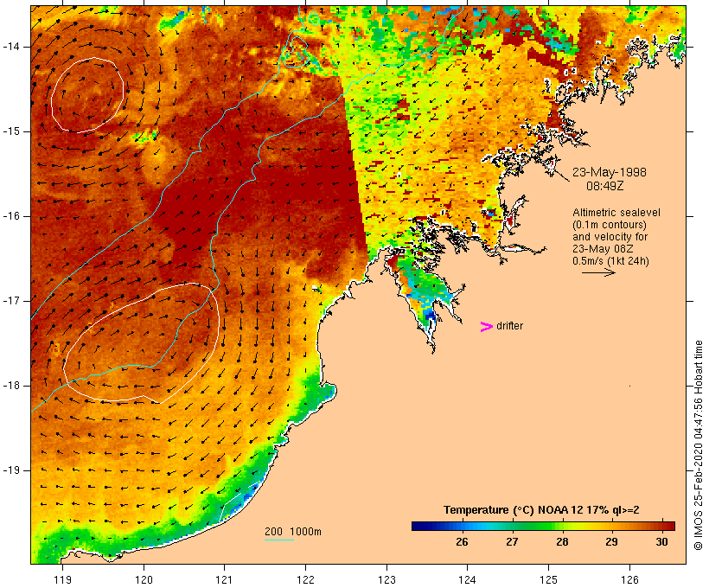Click the latitude label -16
This screenshot has height=588, width=709.
tap(11, 216)
